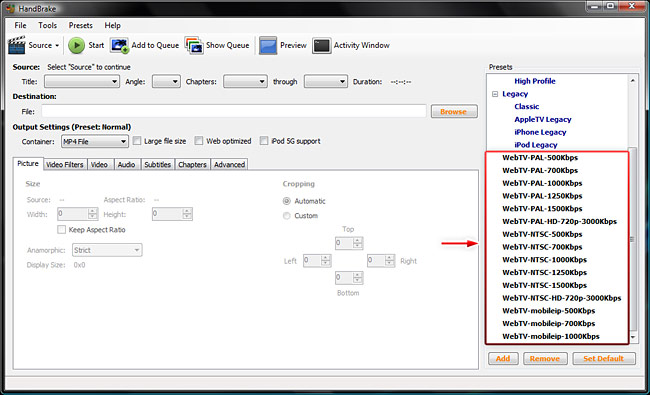The height and width of the screenshot is (395, 650).
Task: Select the Classic preset
Action: (x=527, y=107)
